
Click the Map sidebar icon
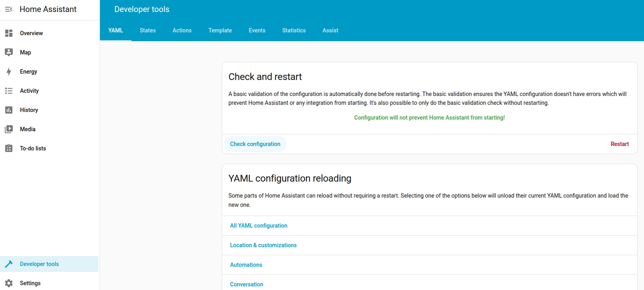(x=9, y=52)
